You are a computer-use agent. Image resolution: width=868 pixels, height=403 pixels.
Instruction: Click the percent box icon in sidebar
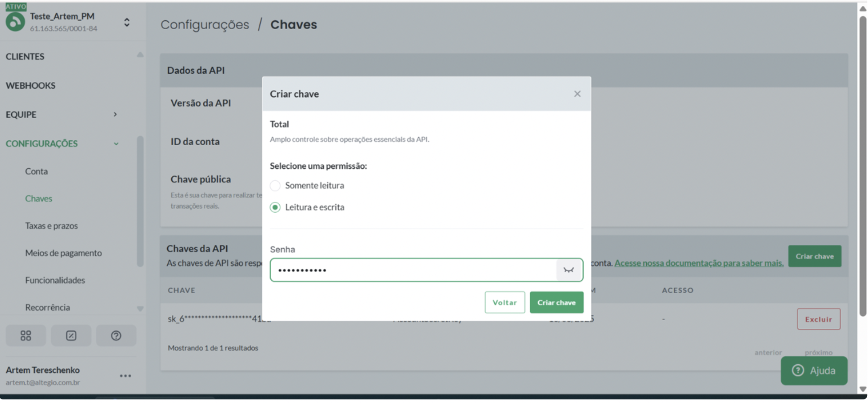71,336
